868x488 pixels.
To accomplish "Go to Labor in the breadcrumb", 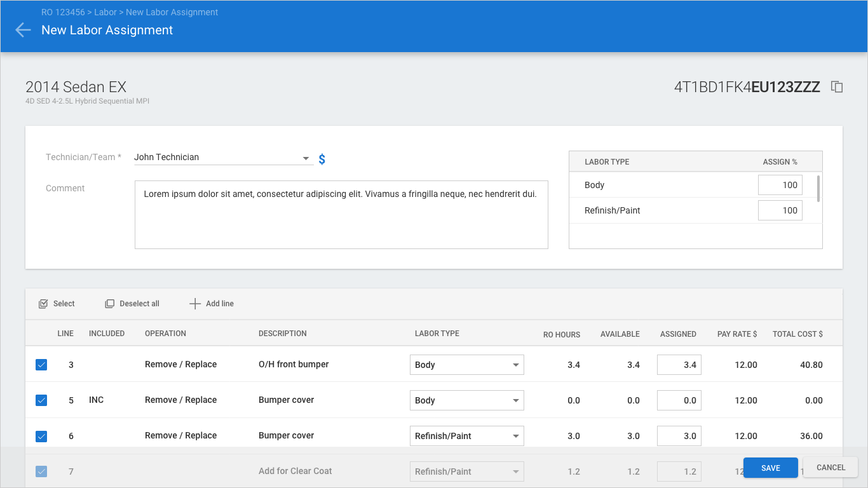I will point(105,12).
